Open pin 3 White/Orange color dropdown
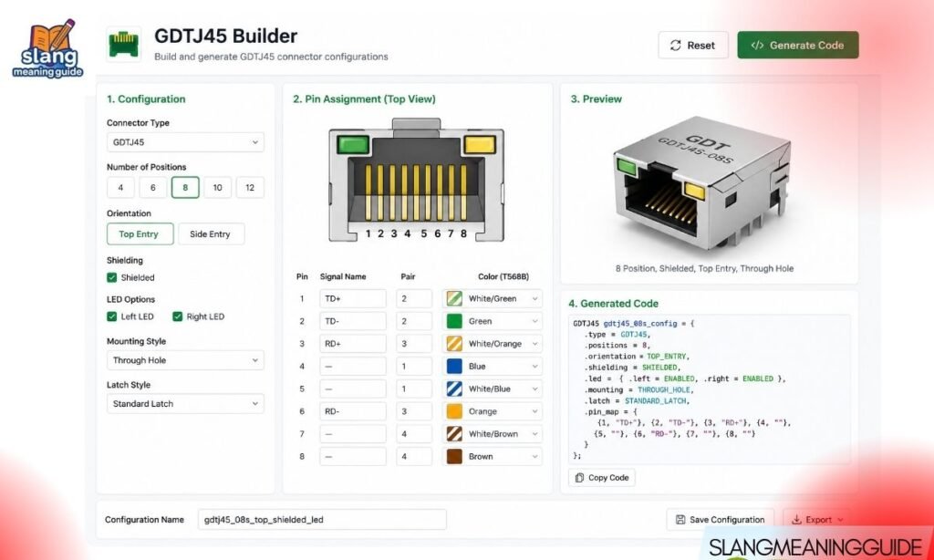Screen dimensions: 934x560 (x=492, y=344)
